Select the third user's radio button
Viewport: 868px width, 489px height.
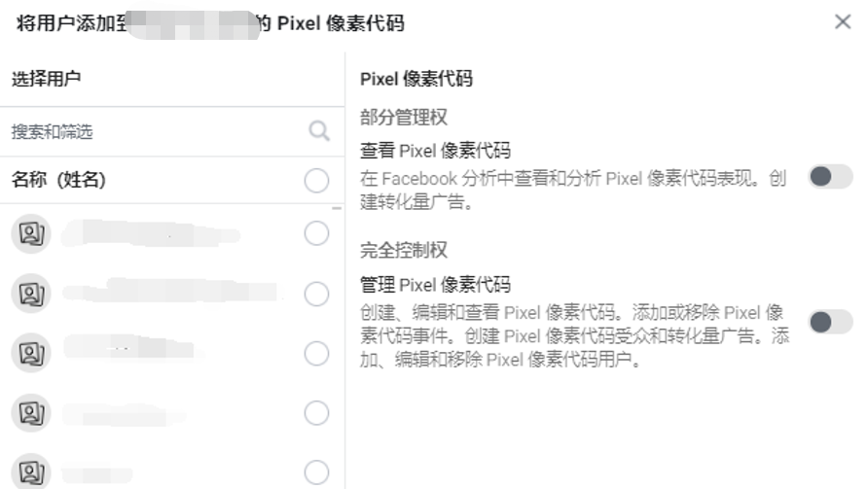pyautogui.click(x=316, y=354)
